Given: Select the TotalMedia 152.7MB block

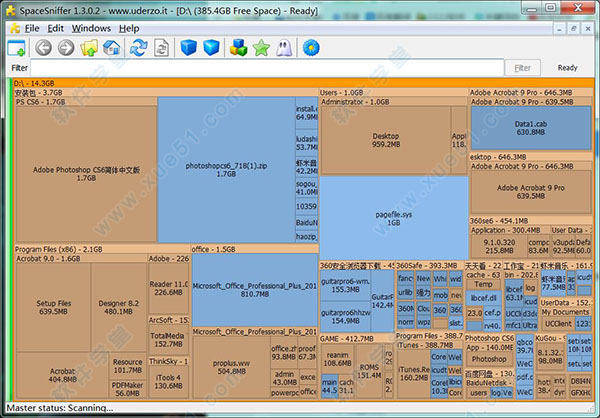Looking at the screenshot, I should click(167, 340).
